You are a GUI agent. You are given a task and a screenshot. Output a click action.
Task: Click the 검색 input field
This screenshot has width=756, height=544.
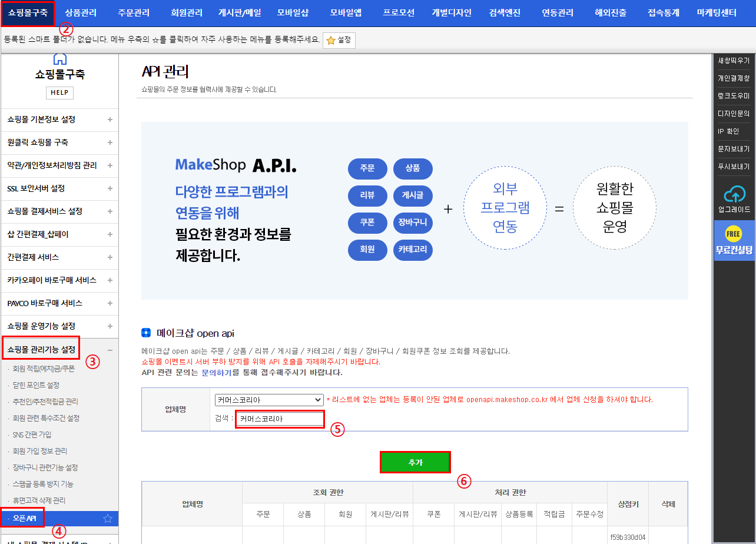click(280, 419)
